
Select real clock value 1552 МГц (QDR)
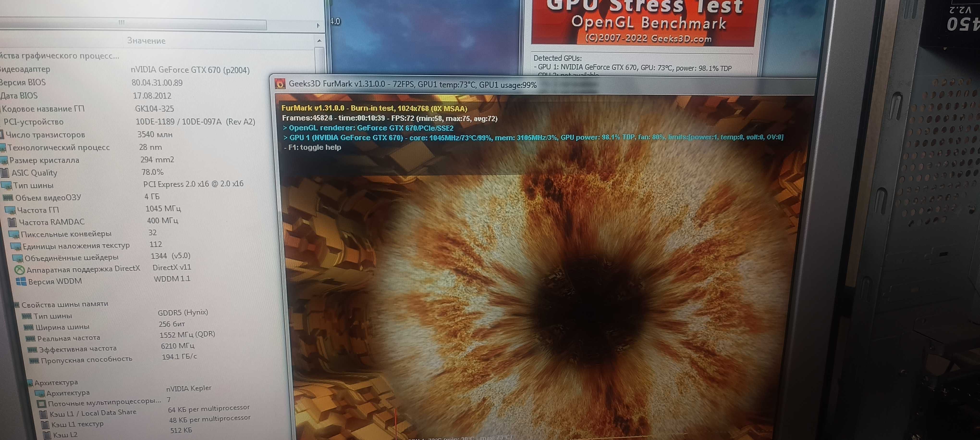coord(188,334)
